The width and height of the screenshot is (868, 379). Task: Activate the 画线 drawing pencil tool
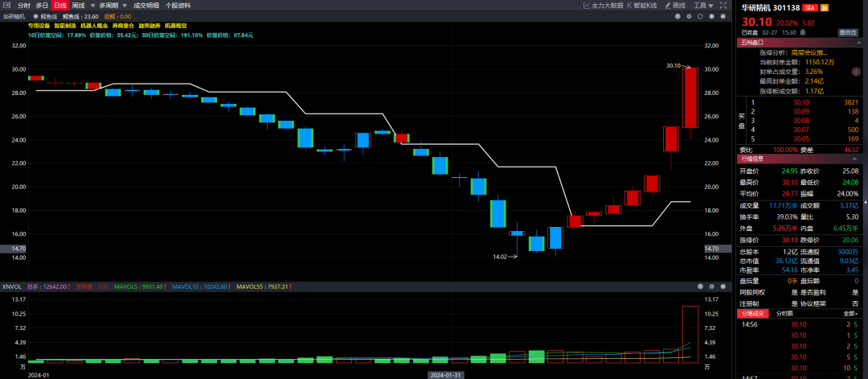678,5
